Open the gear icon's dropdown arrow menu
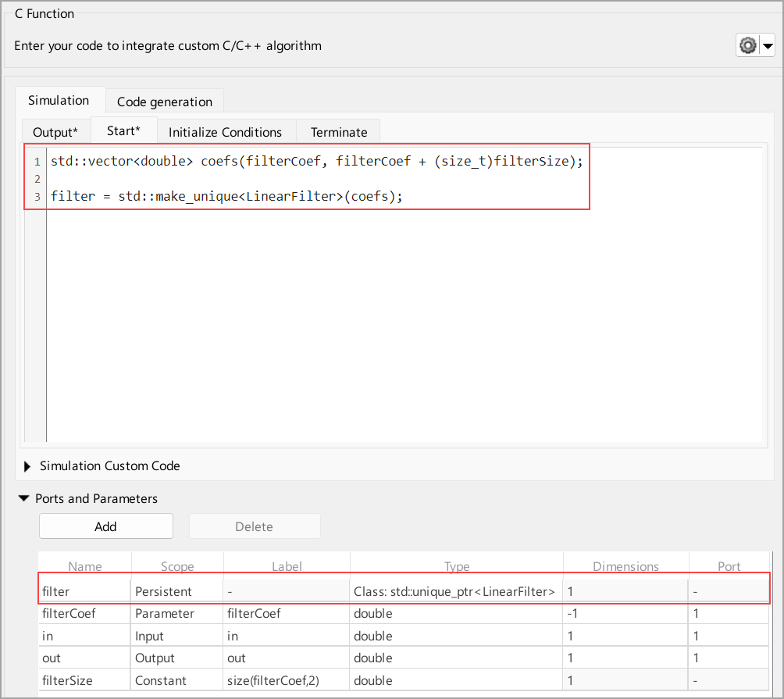 [x=768, y=45]
